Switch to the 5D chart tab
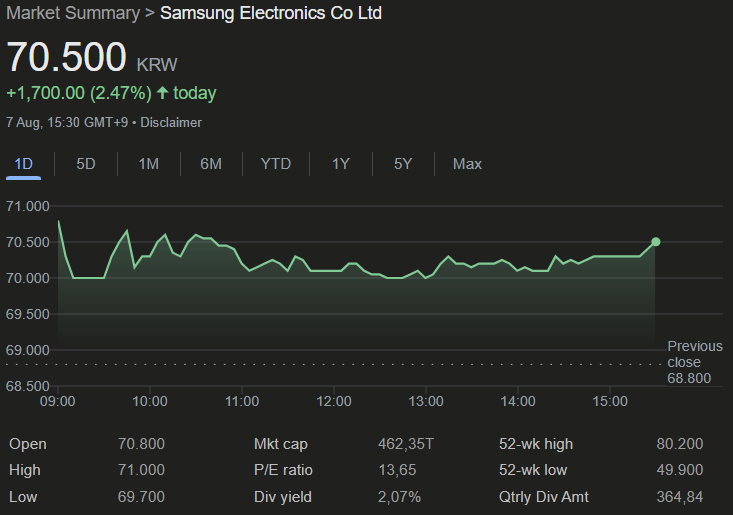 point(86,164)
